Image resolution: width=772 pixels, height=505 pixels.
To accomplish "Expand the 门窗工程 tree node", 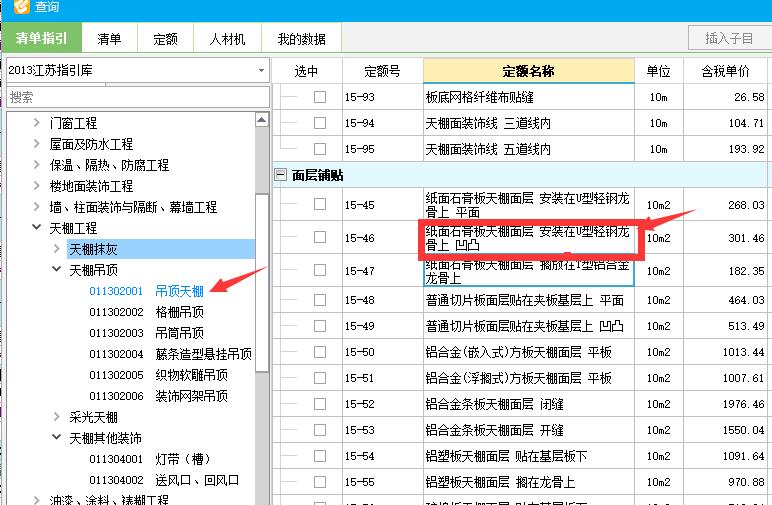I will tap(36, 123).
